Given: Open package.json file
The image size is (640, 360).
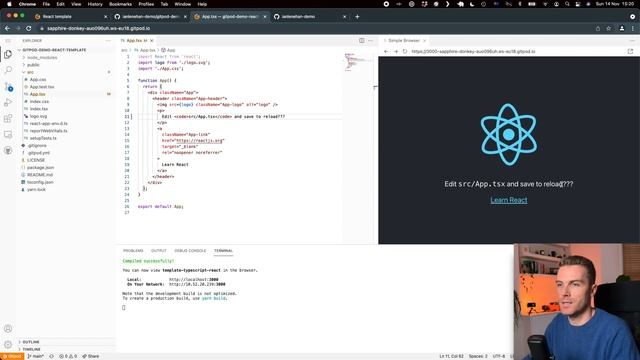Looking at the screenshot, I should pos(40,168).
